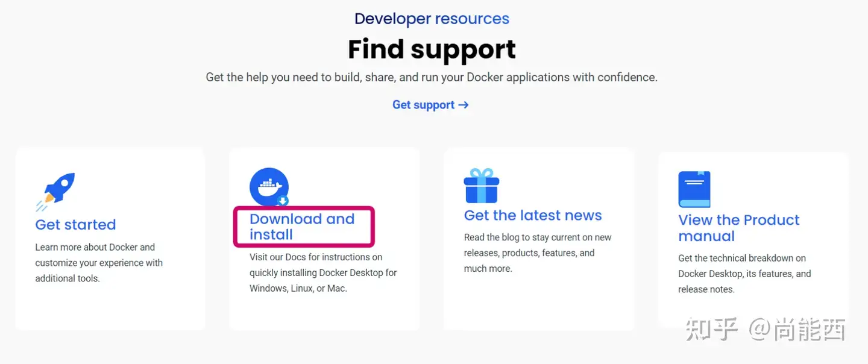Click the Find support heading
Screen dimensions: 868x364
pyautogui.click(x=432, y=49)
